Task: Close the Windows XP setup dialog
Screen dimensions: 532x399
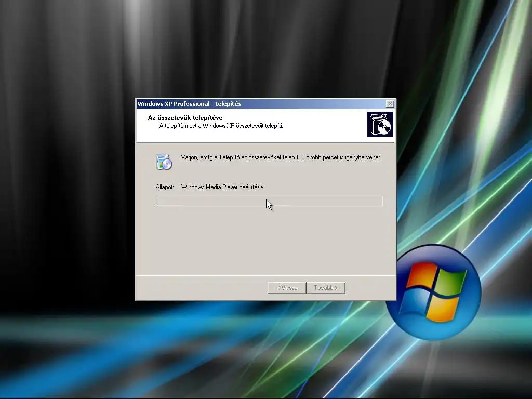Action: (x=390, y=104)
